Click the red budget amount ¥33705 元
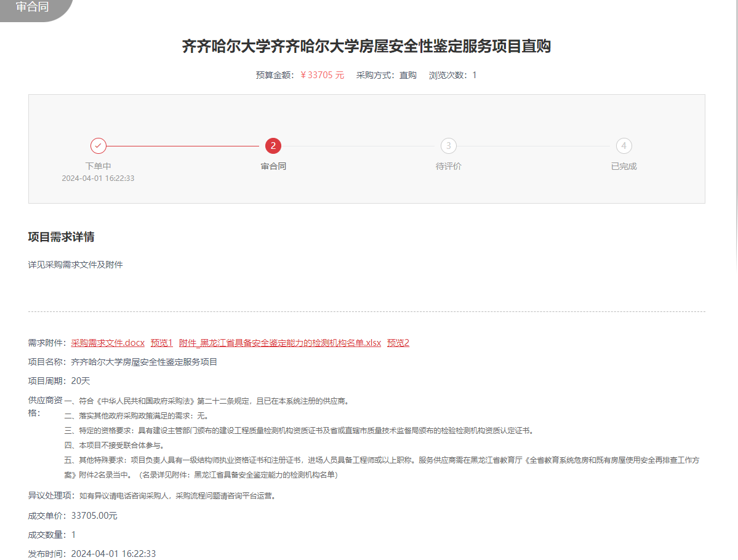This screenshot has height=560, width=738. pyautogui.click(x=323, y=75)
